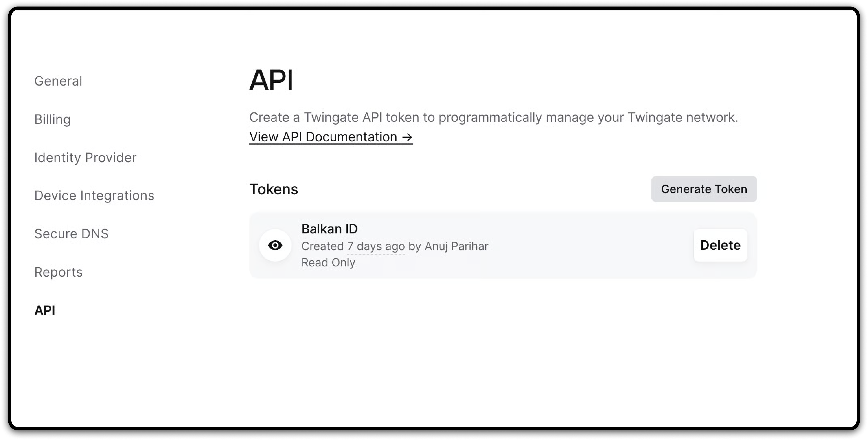Click the creator name Anuj Parihar

[456, 246]
